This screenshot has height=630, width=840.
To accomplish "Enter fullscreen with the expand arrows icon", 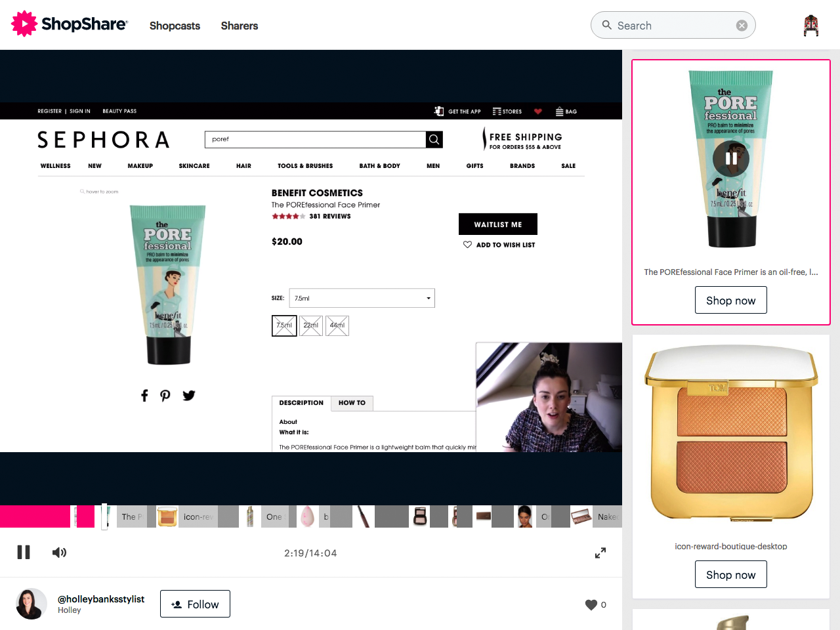I will point(600,553).
